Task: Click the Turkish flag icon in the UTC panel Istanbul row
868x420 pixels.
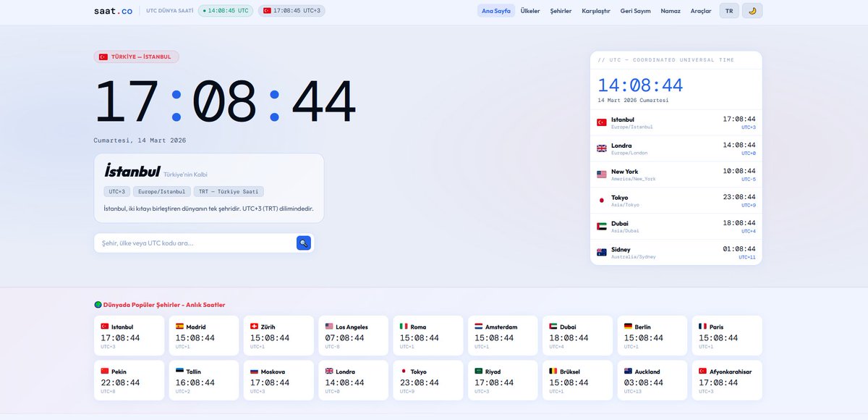Action: pos(601,122)
